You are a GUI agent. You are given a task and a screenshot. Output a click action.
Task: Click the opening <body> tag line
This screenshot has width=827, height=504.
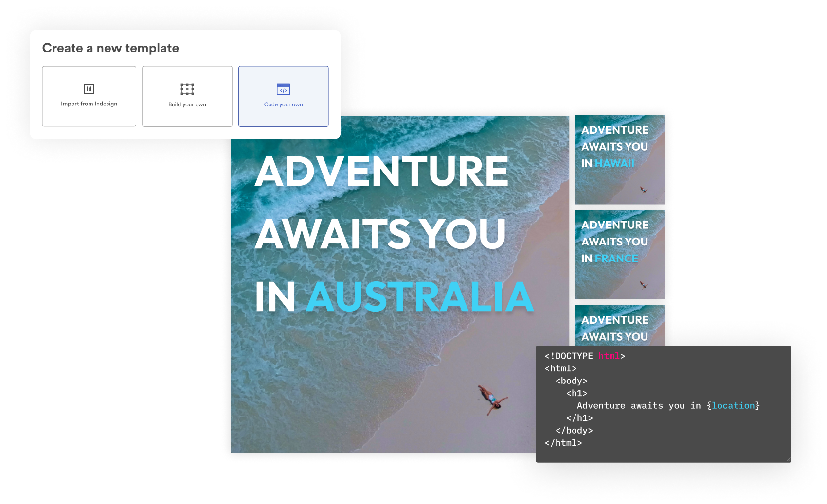click(x=572, y=381)
